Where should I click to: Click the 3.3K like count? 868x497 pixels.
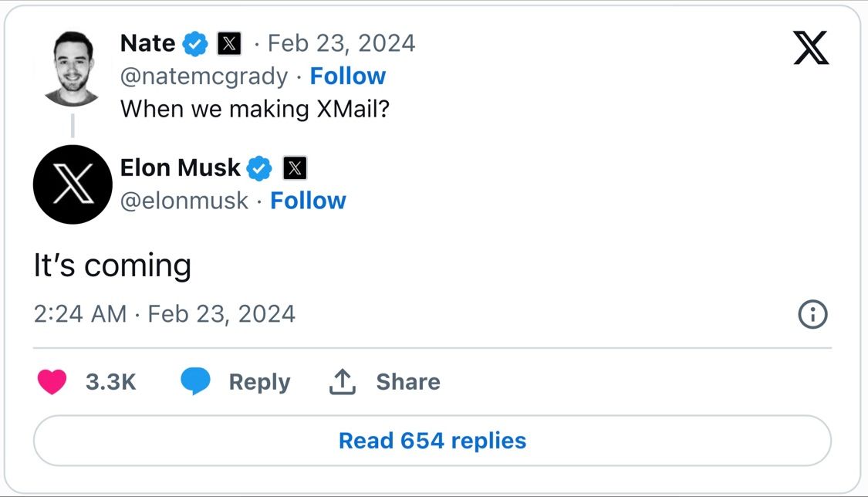pyautogui.click(x=110, y=382)
